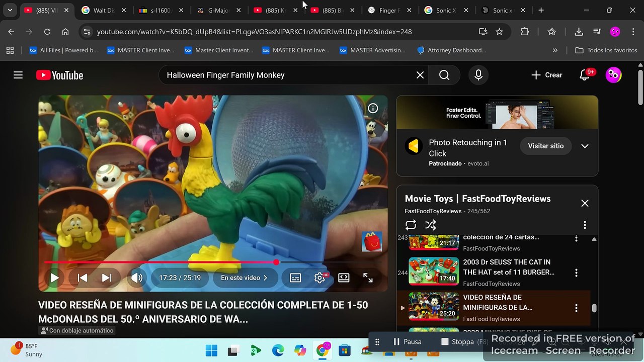Click the Crear button
644x362 pixels.
[547, 75]
